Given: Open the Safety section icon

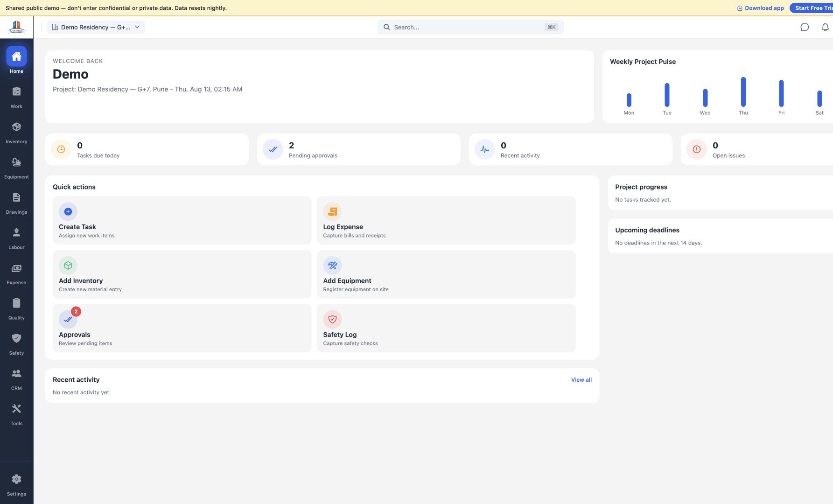Looking at the screenshot, I should coord(16,338).
